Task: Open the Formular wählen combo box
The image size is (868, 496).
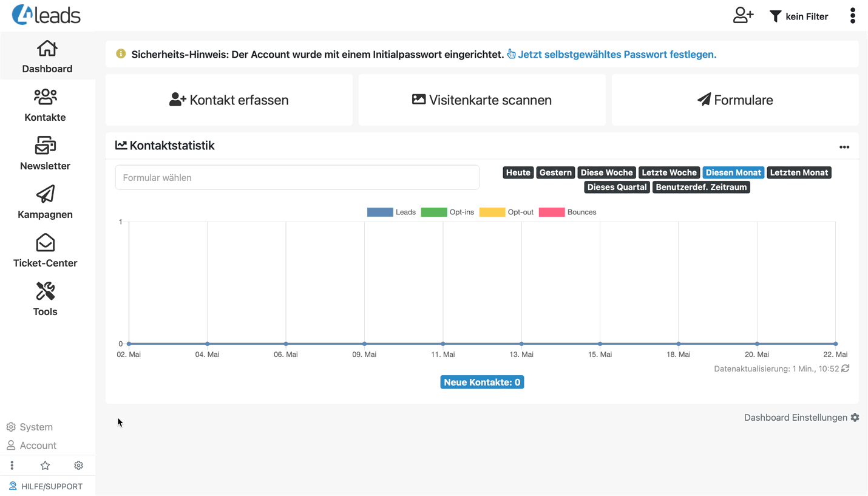Action: coord(297,178)
